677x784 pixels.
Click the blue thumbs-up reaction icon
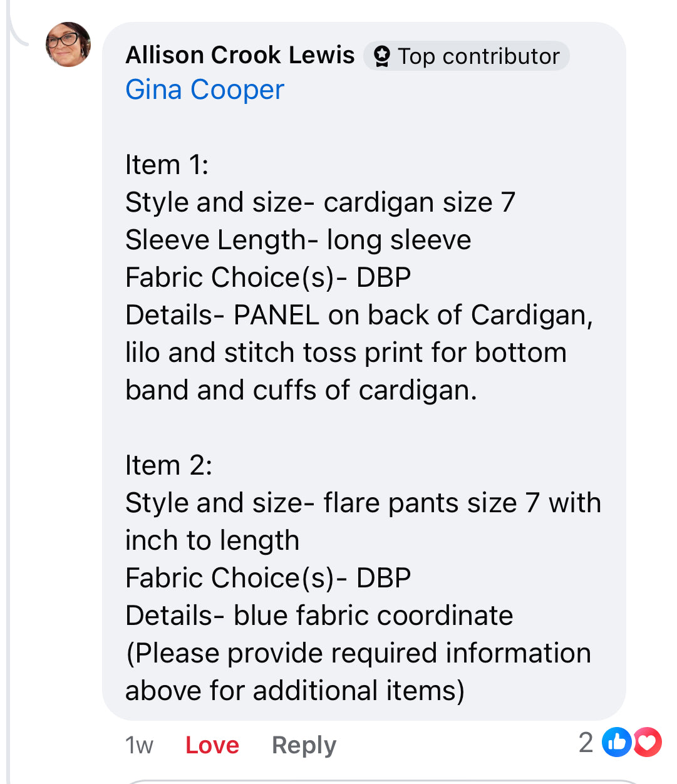pos(616,743)
